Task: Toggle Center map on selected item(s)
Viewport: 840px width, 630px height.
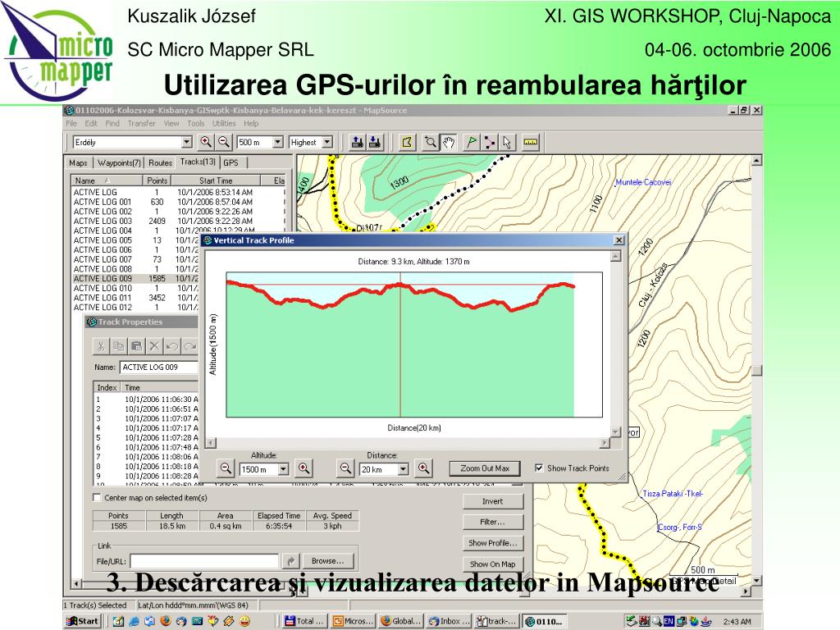Action: coord(97,497)
